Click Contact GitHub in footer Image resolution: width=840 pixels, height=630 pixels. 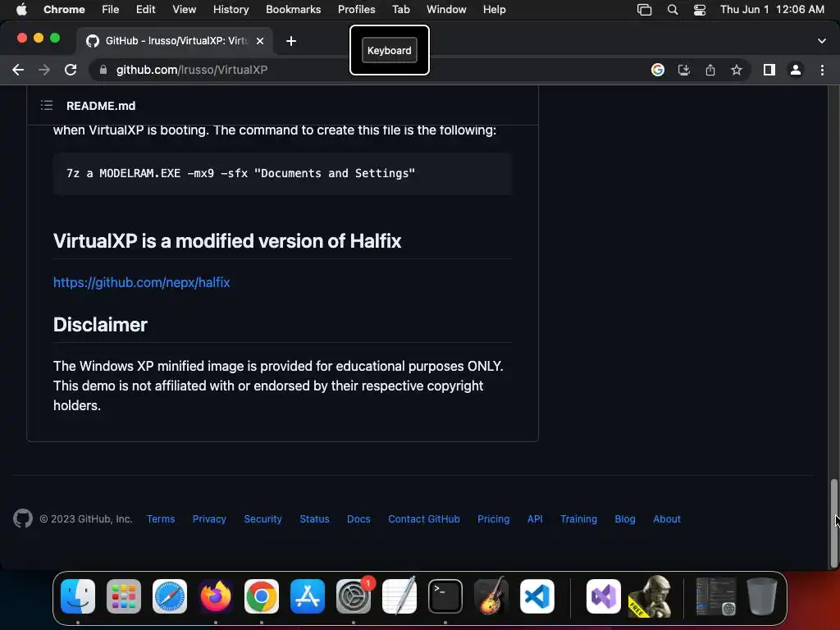pyautogui.click(x=424, y=518)
